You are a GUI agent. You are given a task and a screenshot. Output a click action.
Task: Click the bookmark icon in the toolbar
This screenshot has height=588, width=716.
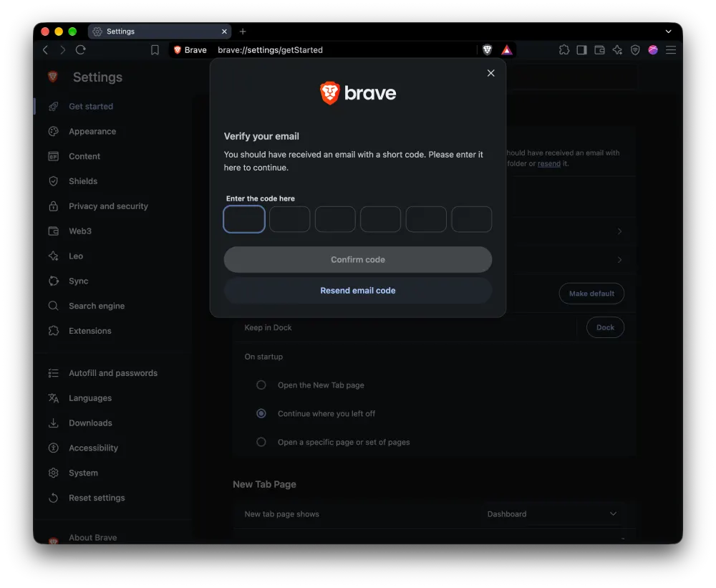click(155, 50)
